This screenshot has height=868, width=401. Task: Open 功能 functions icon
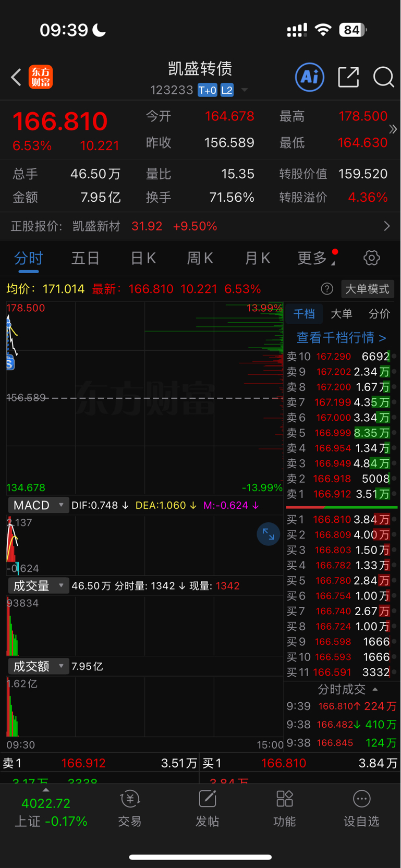(x=284, y=809)
